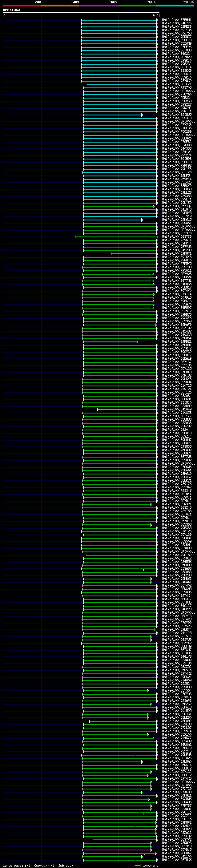
Task: Select the UniRef100_A9PFC8 label
Action: click(x=176, y=40)
